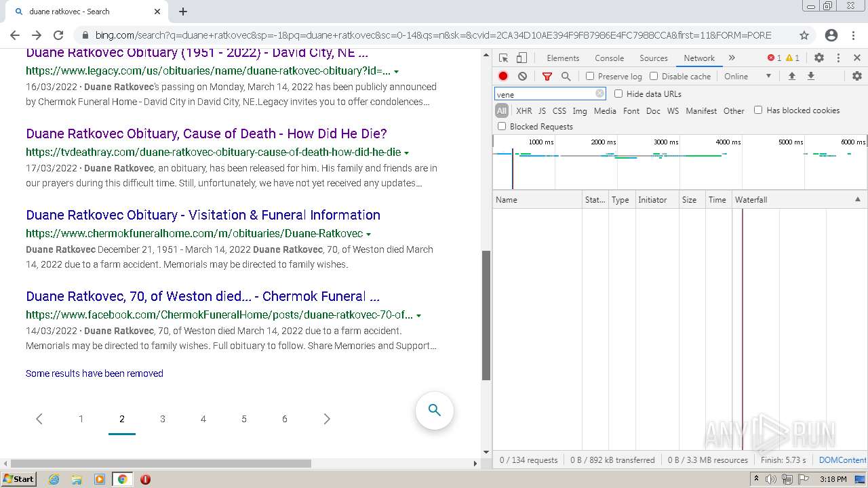Check Blocked Requests
This screenshot has width=868, height=488.
tap(502, 126)
